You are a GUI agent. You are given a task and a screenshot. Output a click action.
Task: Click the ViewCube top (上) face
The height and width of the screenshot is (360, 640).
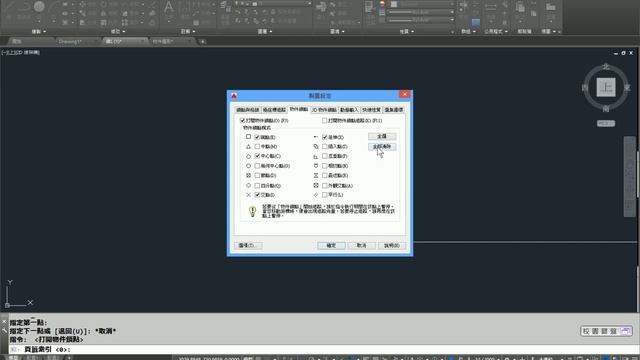click(606, 87)
